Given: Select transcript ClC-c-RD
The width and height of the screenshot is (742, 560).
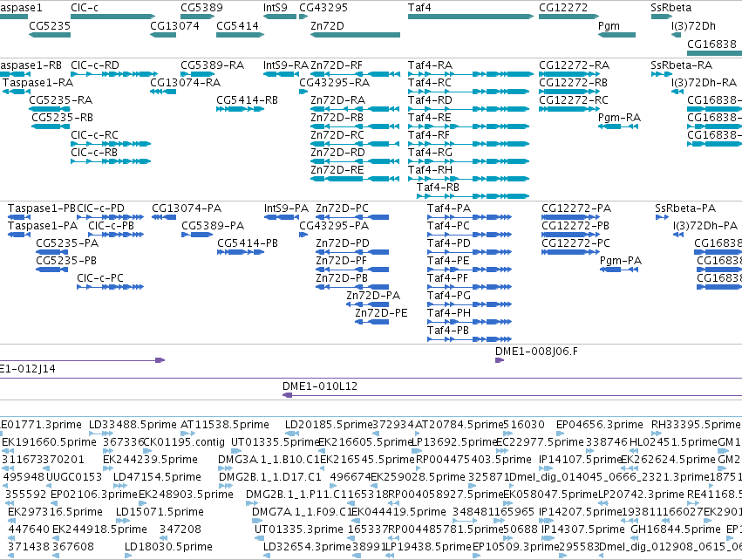Looking at the screenshot, I should pyautogui.click(x=114, y=74).
